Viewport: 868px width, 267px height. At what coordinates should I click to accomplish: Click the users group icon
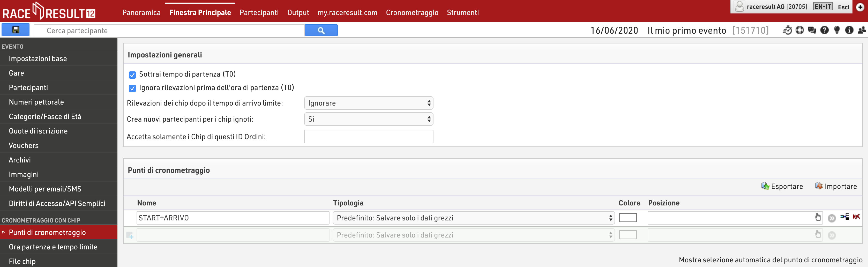pos(862,30)
